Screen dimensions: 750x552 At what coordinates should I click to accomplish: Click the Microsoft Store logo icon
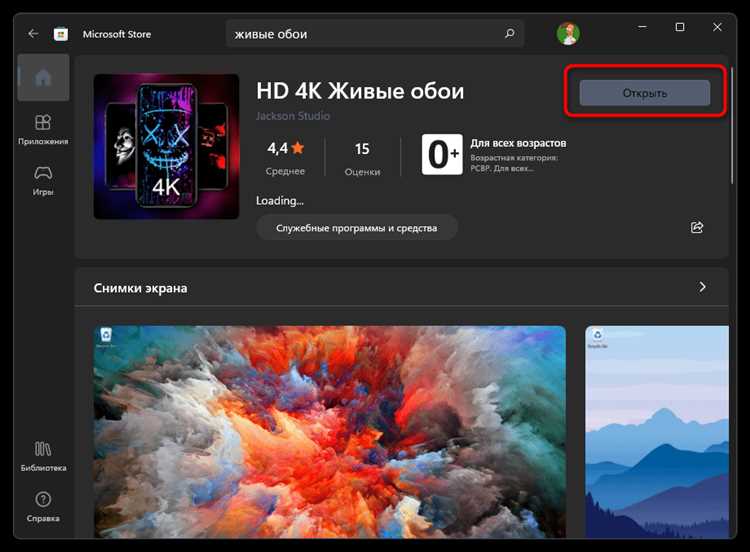click(x=61, y=34)
